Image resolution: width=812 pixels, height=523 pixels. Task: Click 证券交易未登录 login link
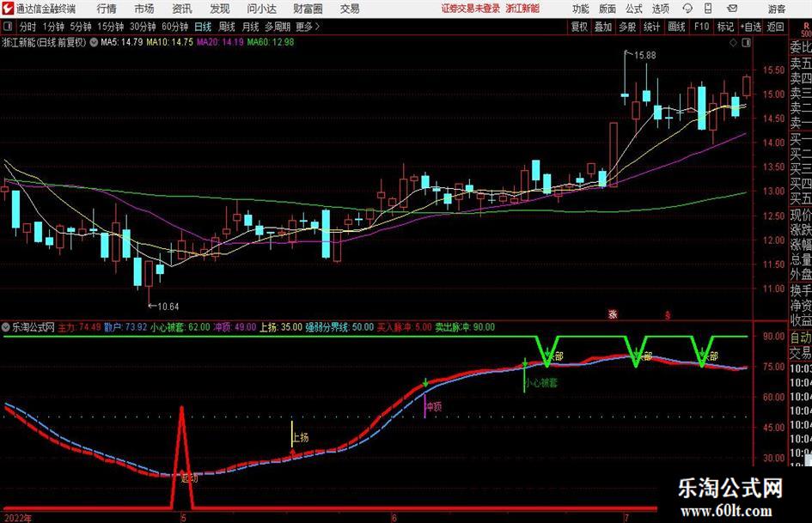tap(471, 9)
